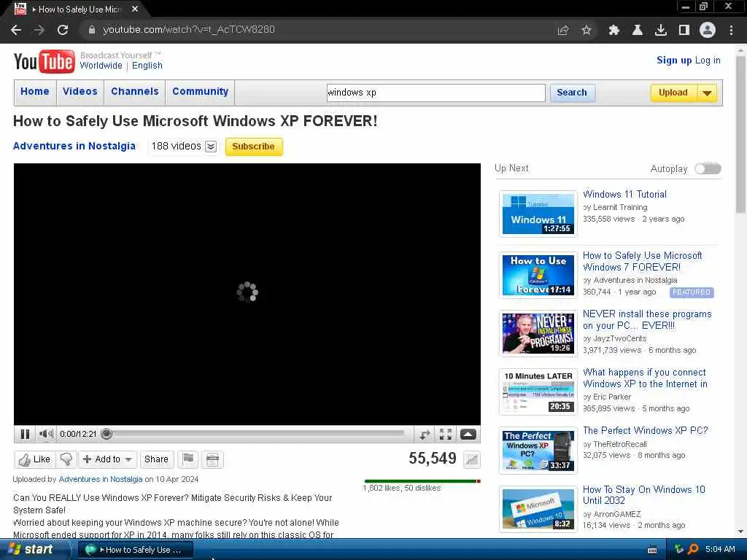Open the Videos tab
The height and width of the screenshot is (560, 747).
tap(80, 91)
